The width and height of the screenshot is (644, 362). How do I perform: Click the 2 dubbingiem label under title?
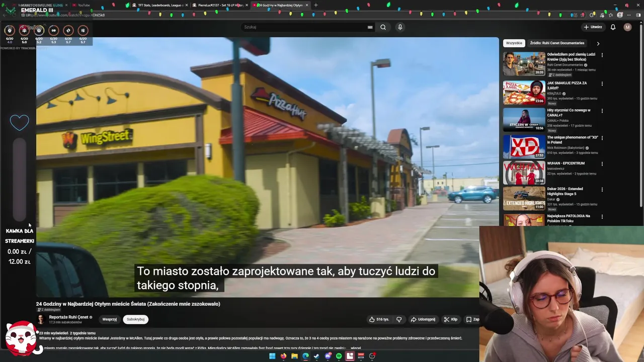[x=48, y=310]
